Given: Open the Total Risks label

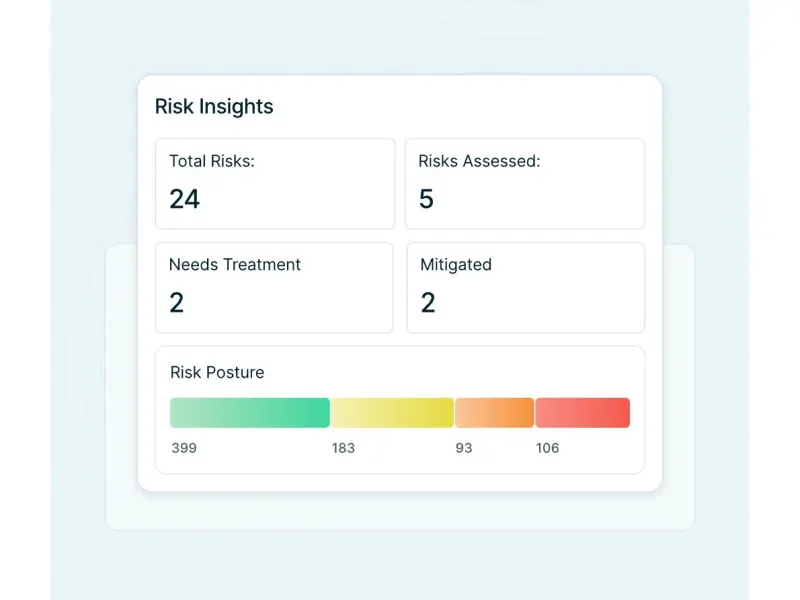Looking at the screenshot, I should 212,161.
